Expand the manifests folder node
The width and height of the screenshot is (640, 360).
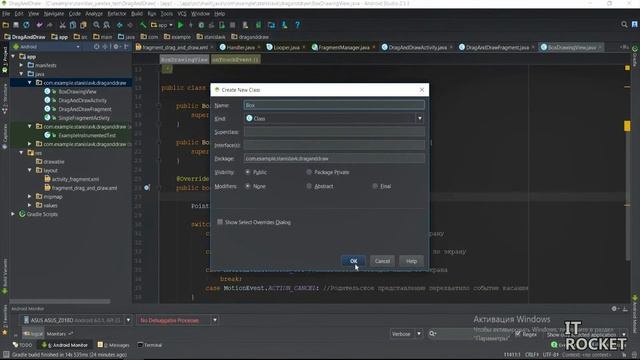click(22, 65)
